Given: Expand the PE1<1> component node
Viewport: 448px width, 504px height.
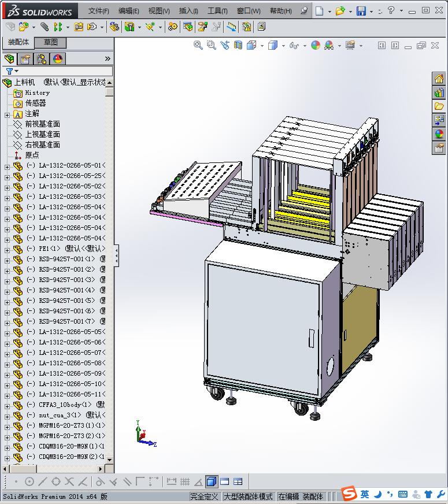Looking at the screenshot, I should coord(7,250).
